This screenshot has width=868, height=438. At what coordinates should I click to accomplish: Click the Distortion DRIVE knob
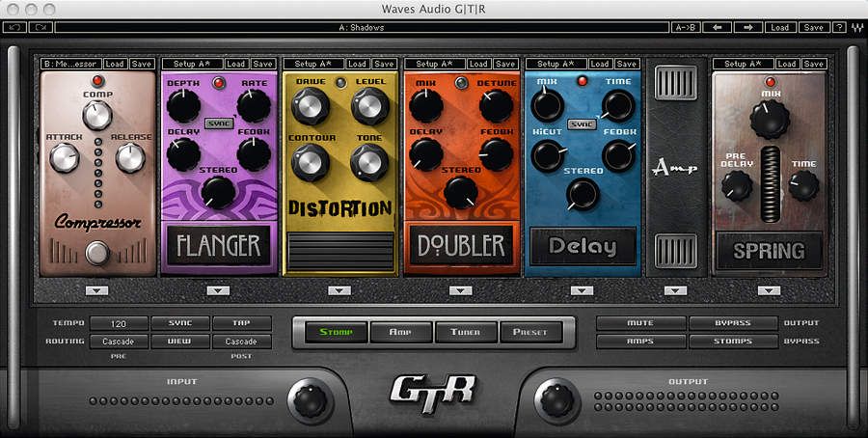click(311, 106)
